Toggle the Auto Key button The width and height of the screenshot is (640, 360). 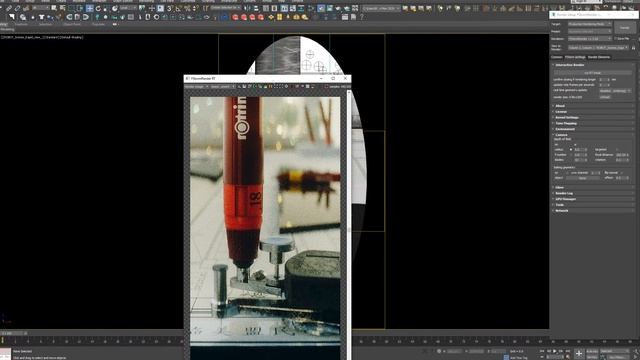[x=592, y=351]
